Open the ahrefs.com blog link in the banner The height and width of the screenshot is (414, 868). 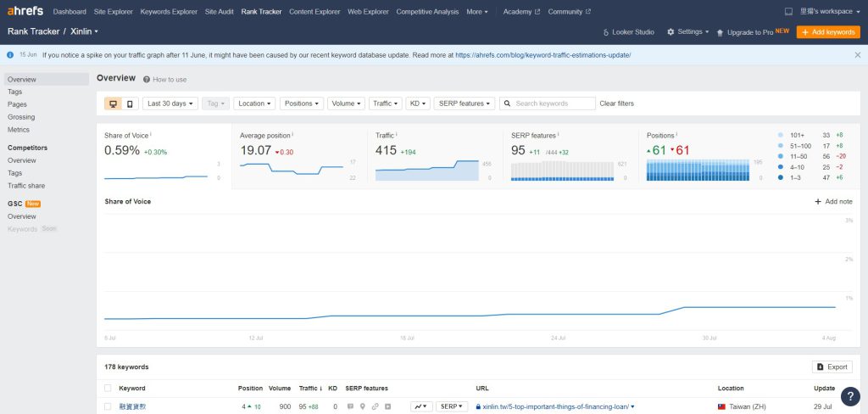click(x=543, y=55)
